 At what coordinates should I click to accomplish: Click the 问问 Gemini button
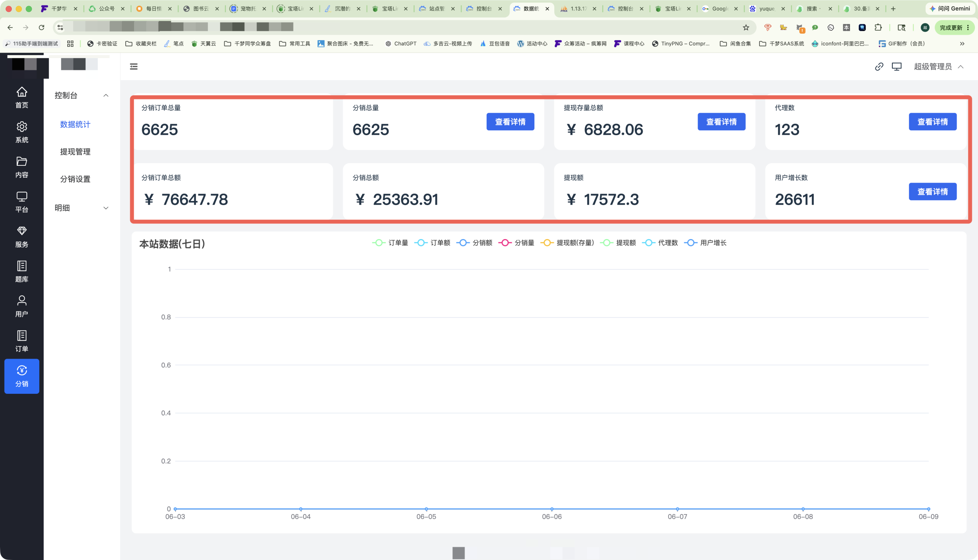point(950,8)
